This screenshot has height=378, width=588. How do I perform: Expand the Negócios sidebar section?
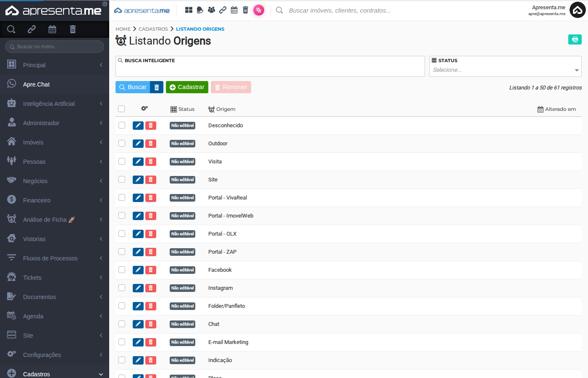(x=55, y=181)
